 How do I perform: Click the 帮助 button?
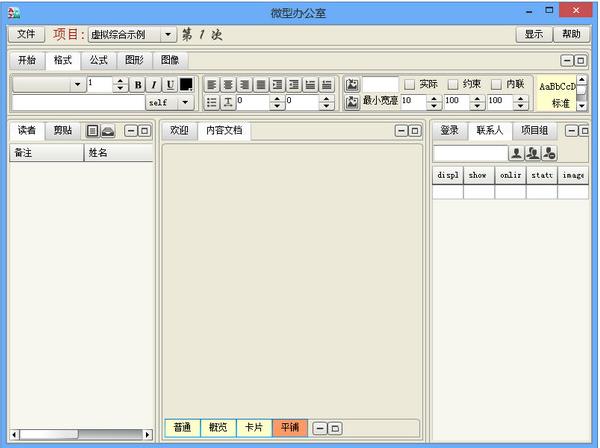tap(572, 35)
